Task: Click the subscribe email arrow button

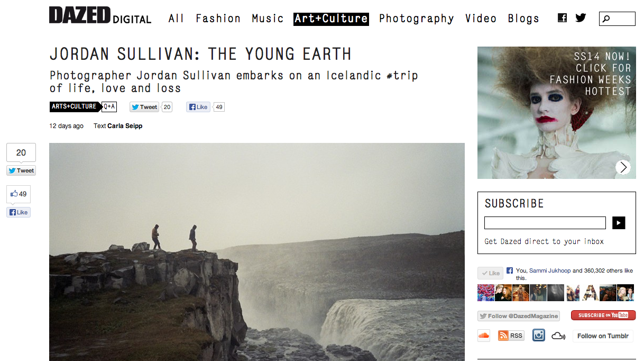Action: click(619, 223)
